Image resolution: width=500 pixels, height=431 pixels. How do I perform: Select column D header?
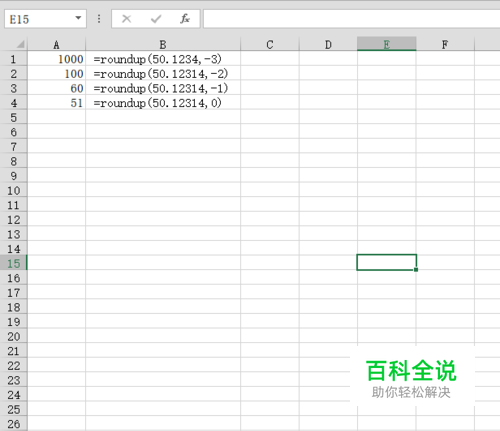(328, 44)
